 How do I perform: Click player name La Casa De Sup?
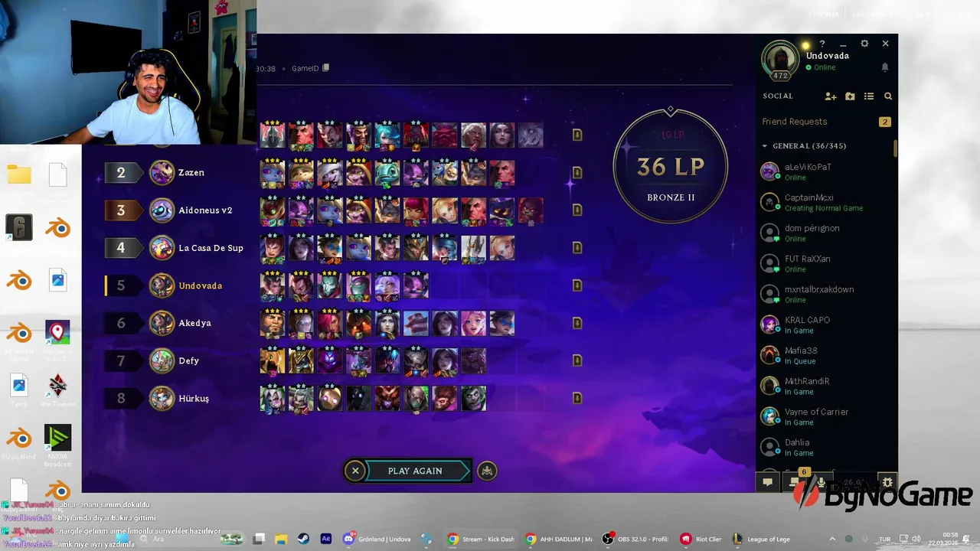tap(211, 248)
